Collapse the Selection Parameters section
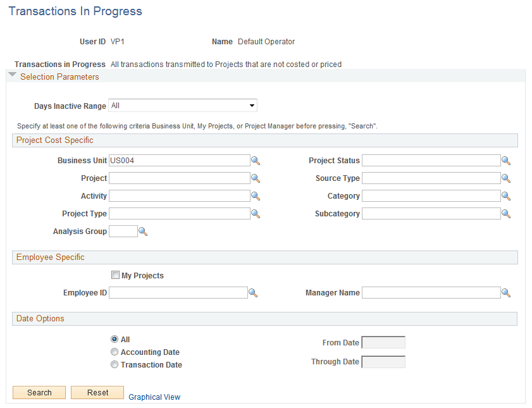Screen dimensions: 532x408 point(12,75)
